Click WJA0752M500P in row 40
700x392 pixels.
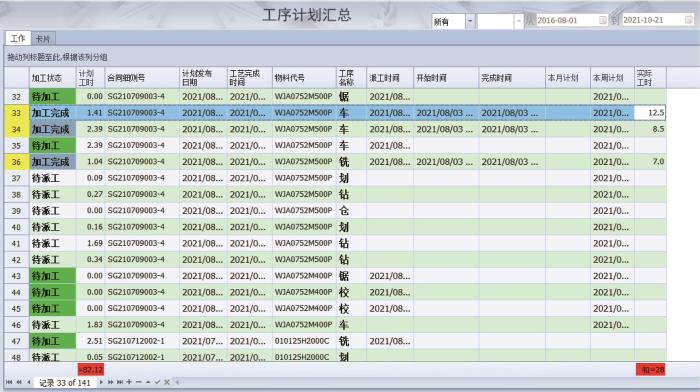tap(304, 227)
